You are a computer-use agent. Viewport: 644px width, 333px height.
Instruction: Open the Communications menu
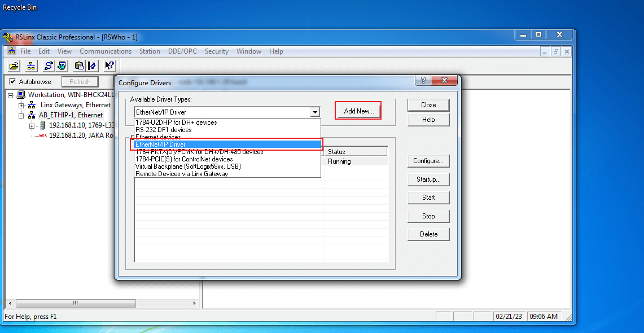click(106, 51)
